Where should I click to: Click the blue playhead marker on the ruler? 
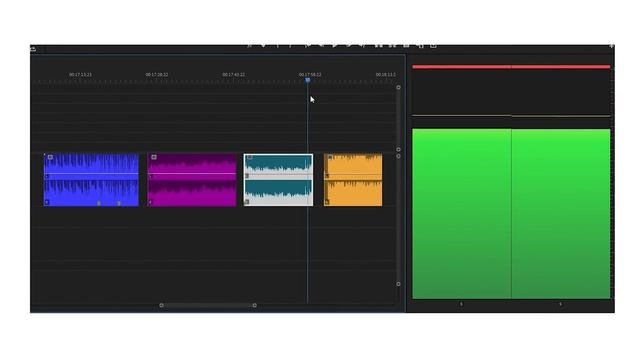click(x=308, y=80)
